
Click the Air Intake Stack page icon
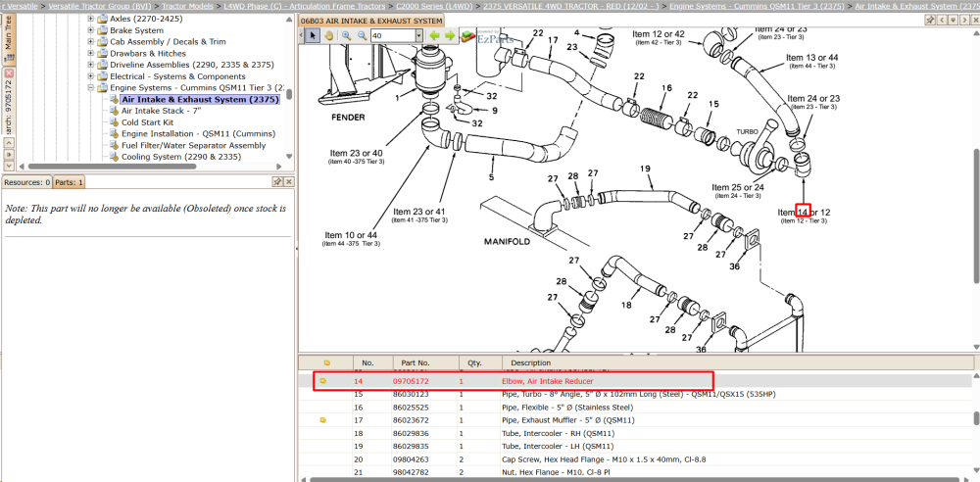114,111
